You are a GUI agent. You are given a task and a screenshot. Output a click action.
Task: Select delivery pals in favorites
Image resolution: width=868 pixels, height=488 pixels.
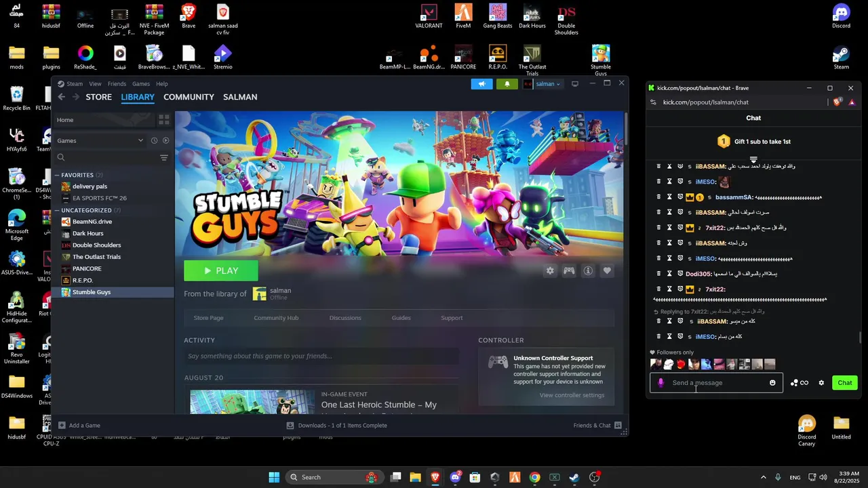coord(90,186)
